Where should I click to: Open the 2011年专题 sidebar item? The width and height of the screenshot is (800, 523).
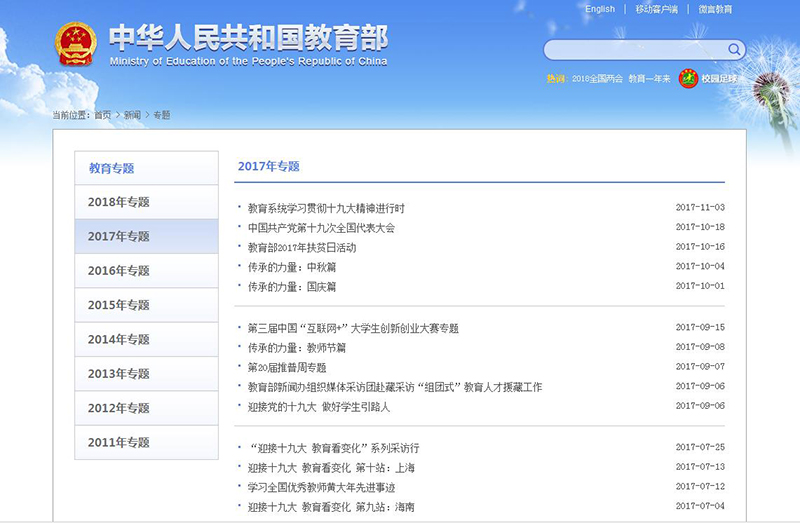[119, 442]
